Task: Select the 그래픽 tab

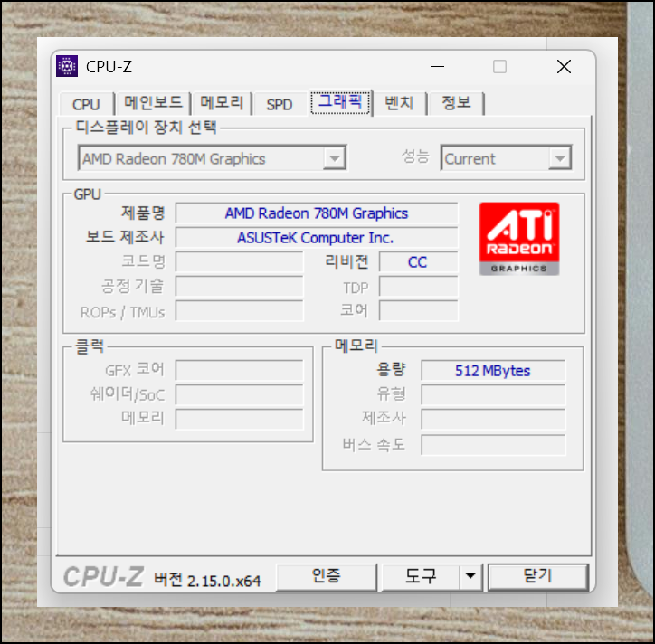Action: [340, 102]
